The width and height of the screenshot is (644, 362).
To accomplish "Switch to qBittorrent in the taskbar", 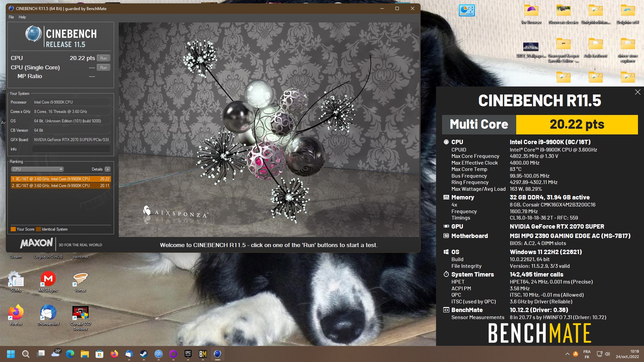I will coord(158,354).
